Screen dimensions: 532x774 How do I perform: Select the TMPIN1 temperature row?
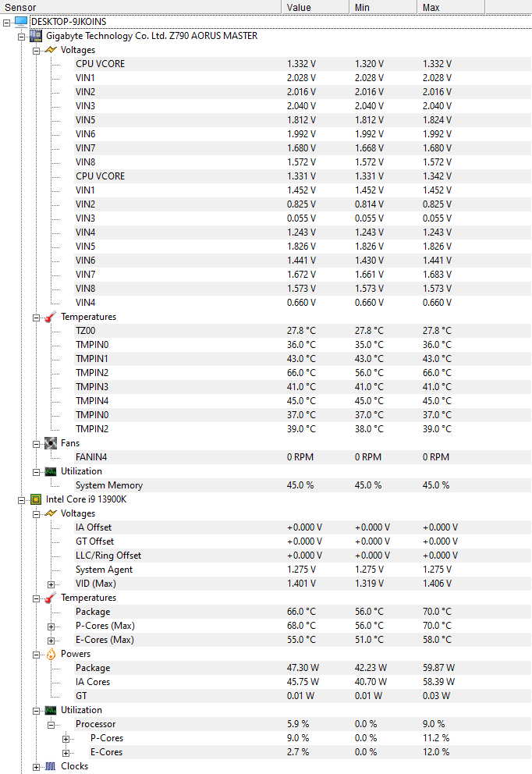303,359
